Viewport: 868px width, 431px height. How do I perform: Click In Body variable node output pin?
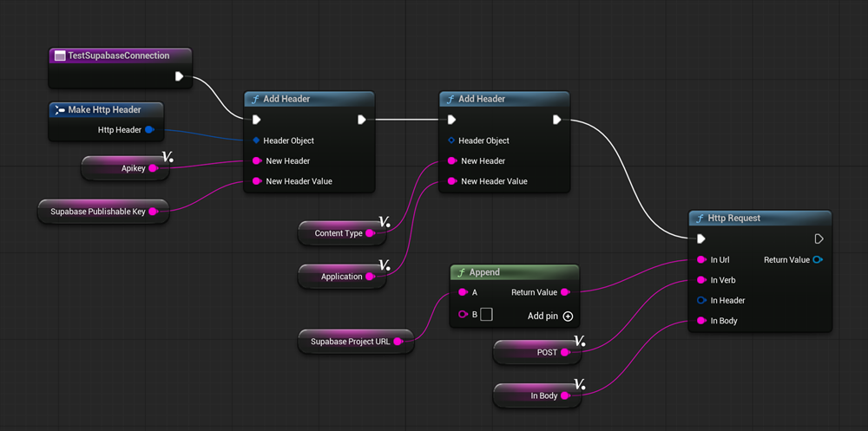pyautogui.click(x=565, y=395)
